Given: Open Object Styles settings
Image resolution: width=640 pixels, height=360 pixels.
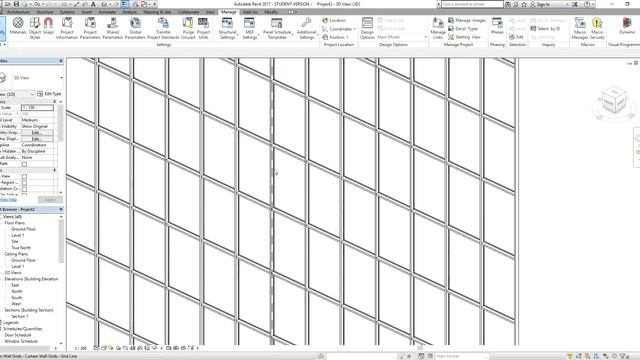Looking at the screenshot, I should (x=35, y=27).
